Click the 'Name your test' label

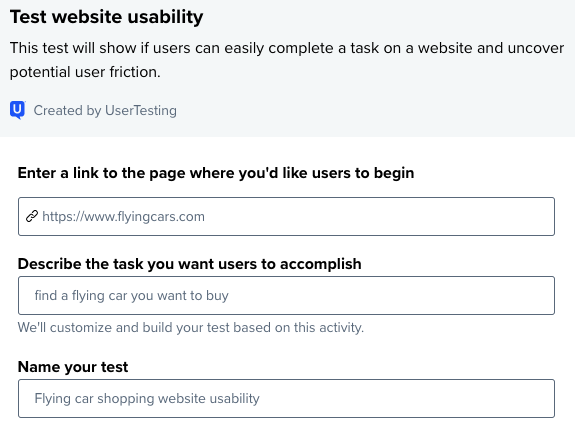point(73,367)
